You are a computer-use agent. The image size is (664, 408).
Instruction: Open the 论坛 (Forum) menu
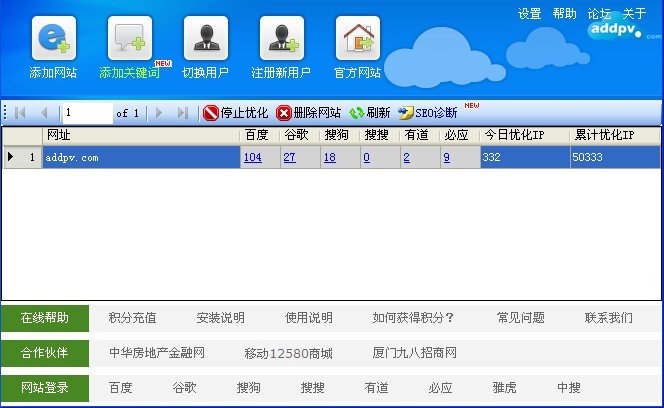(x=599, y=14)
